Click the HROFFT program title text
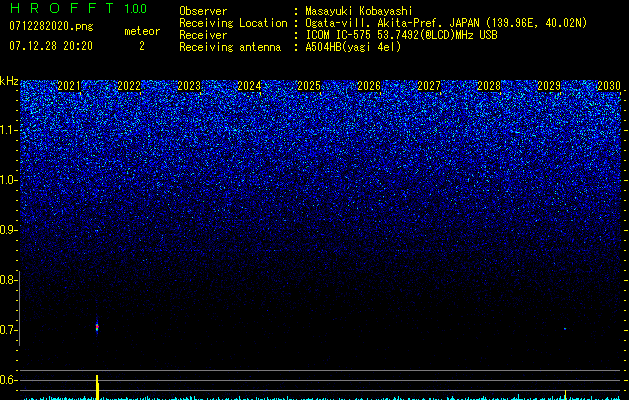 (62, 8)
